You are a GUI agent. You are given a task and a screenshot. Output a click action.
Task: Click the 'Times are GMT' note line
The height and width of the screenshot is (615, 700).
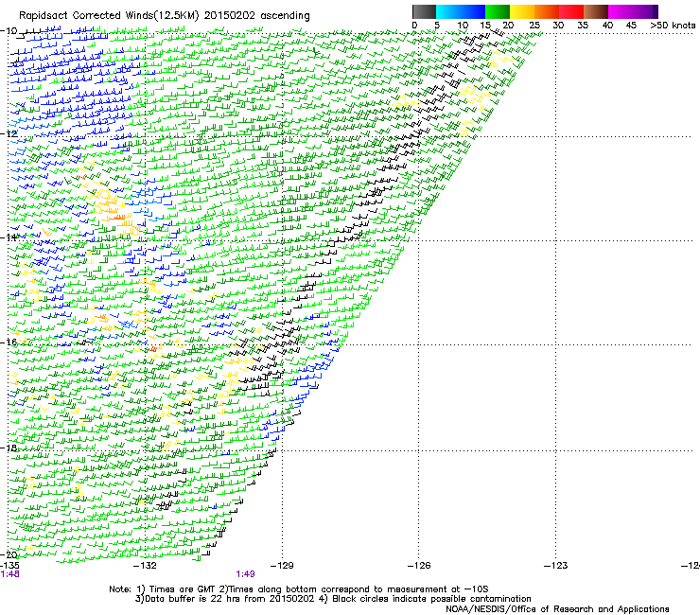[x=299, y=589]
